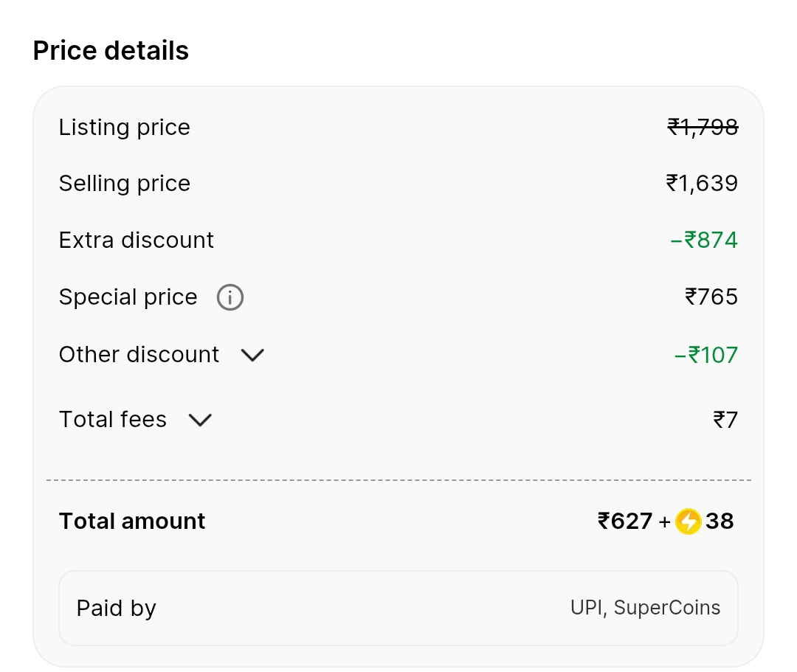The image size is (797, 672).
Task: Click the Total fees chevron icon
Action: (x=199, y=420)
